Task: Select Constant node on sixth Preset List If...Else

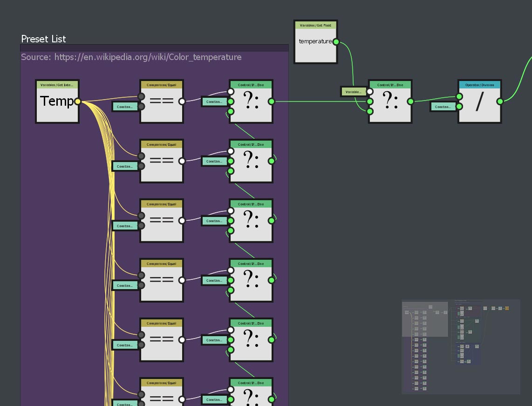Action: 214,399
